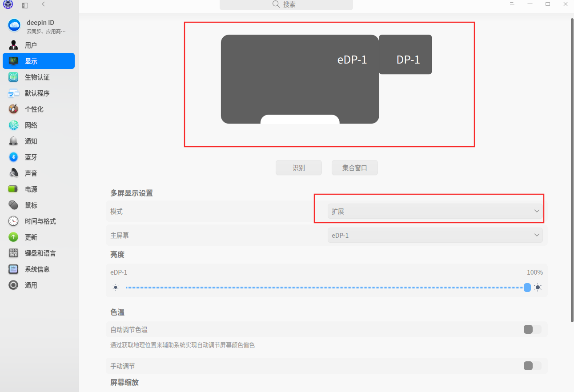Open the title bar hamburger menu
This screenshot has height=392, width=574.
coord(512,4)
